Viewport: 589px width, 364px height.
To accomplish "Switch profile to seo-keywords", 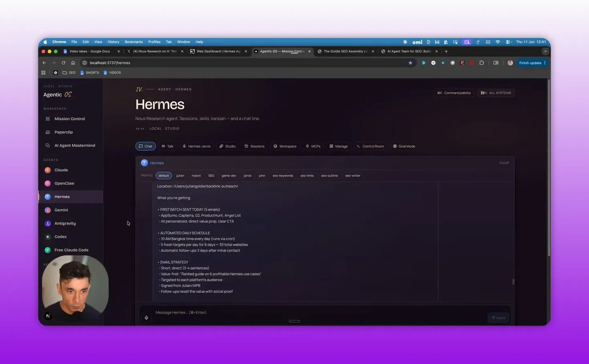I will [x=283, y=176].
